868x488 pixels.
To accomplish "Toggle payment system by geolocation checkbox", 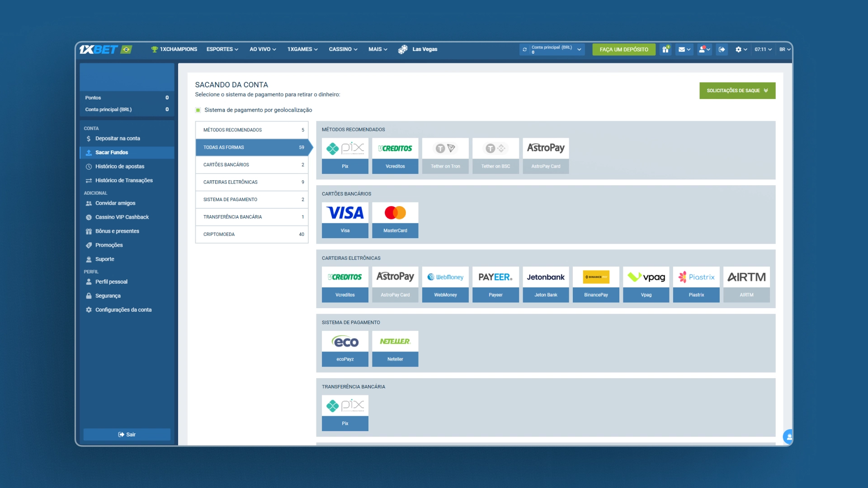I will point(198,110).
